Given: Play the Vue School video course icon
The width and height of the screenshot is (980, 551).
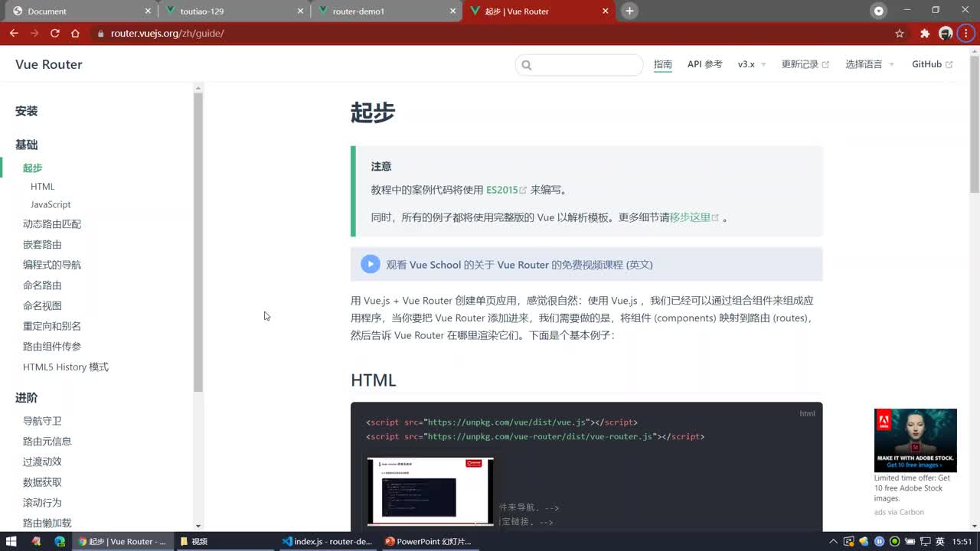Looking at the screenshot, I should click(371, 264).
